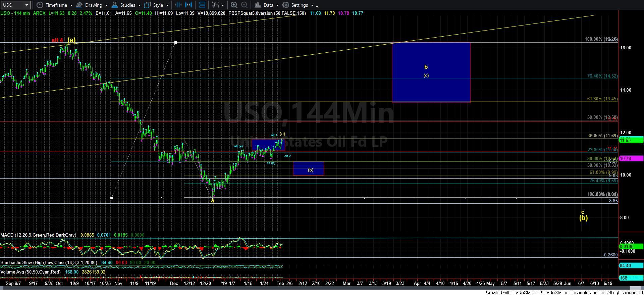Click the Timeframe clock icon

[x=40, y=5]
